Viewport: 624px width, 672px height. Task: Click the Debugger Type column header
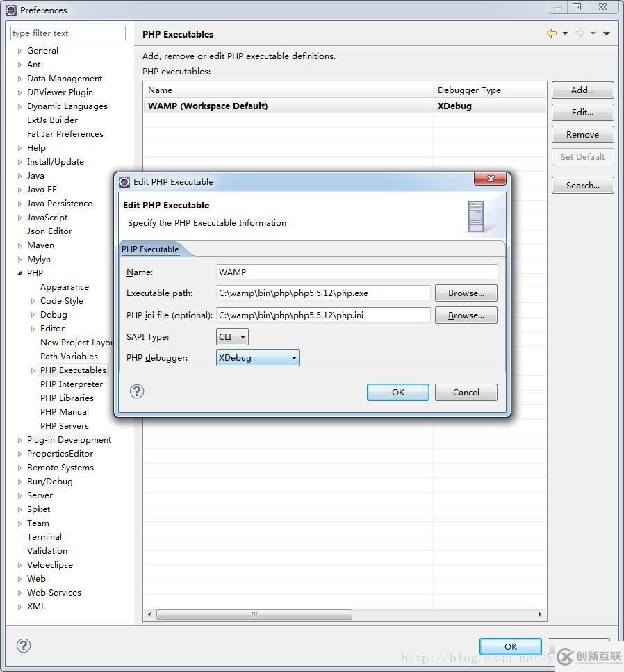pyautogui.click(x=490, y=90)
